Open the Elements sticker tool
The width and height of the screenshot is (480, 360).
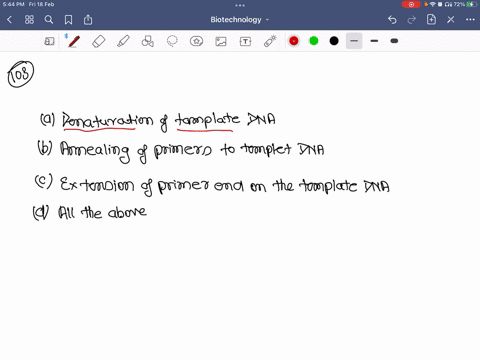tap(196, 41)
